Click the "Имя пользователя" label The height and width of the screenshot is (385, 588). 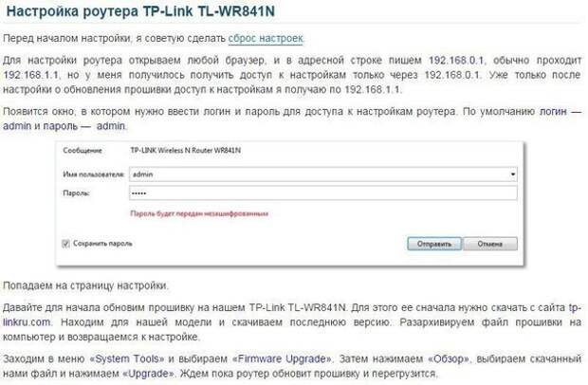(93, 174)
